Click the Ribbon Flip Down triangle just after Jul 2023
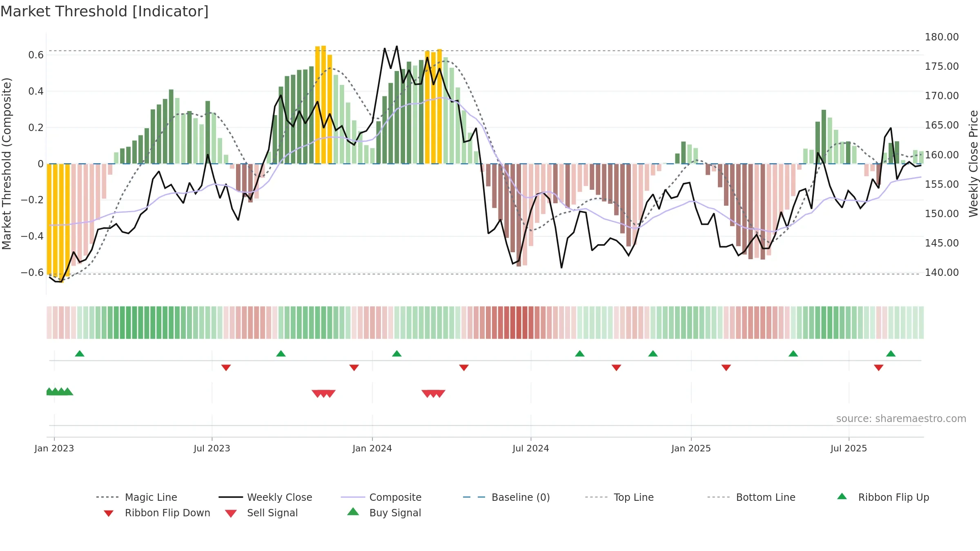 (226, 368)
